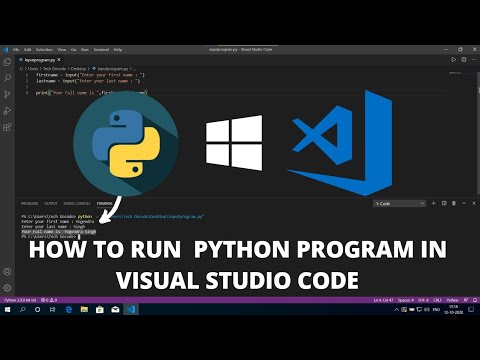The width and height of the screenshot is (480, 360).
Task: Run Python file with play button
Action: (x=453, y=60)
